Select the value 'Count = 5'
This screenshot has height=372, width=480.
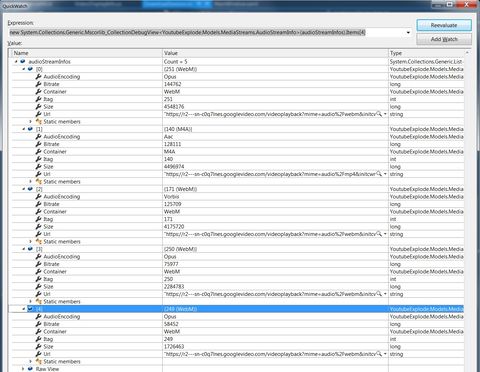tap(175, 62)
